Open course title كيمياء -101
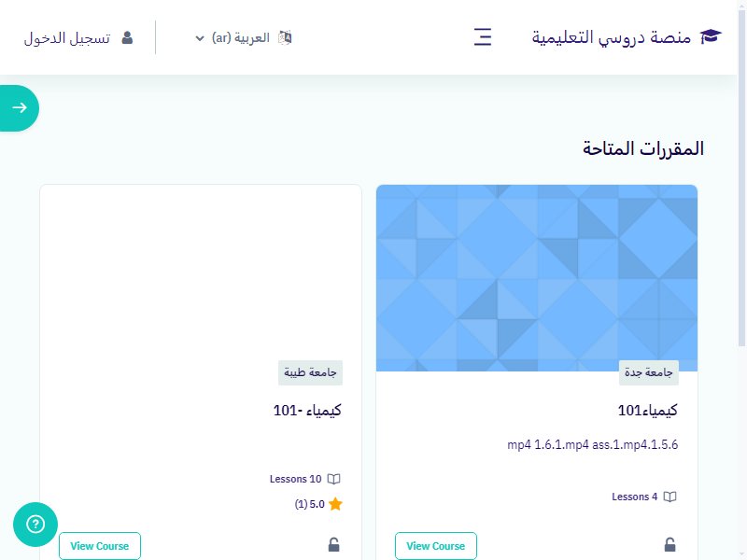Viewport: 747px width, 560px height. pyautogui.click(x=307, y=410)
